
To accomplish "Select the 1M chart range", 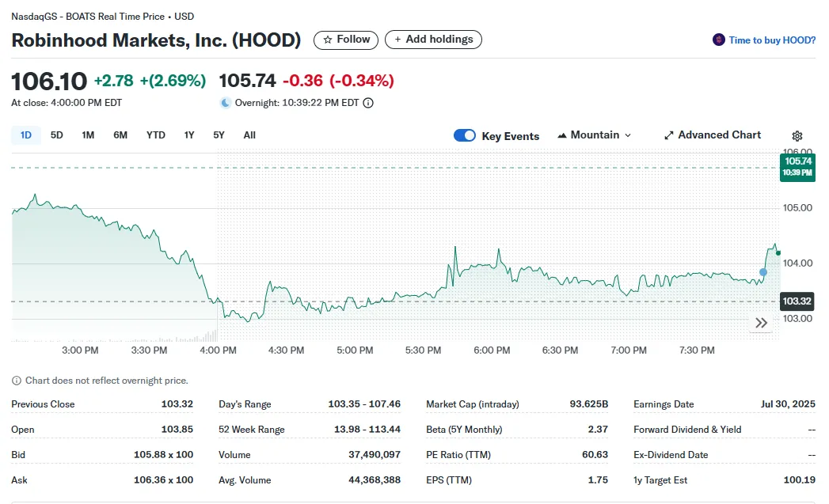I will [x=88, y=135].
